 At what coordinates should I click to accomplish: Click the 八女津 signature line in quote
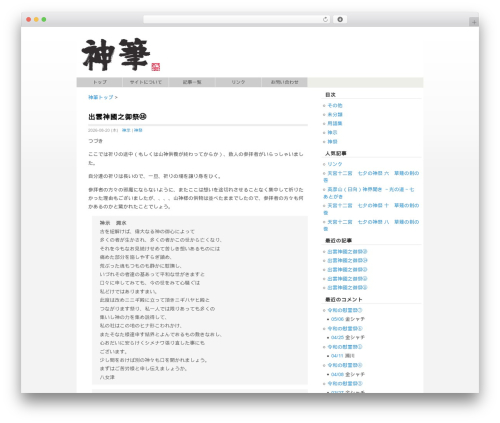[x=107, y=377]
